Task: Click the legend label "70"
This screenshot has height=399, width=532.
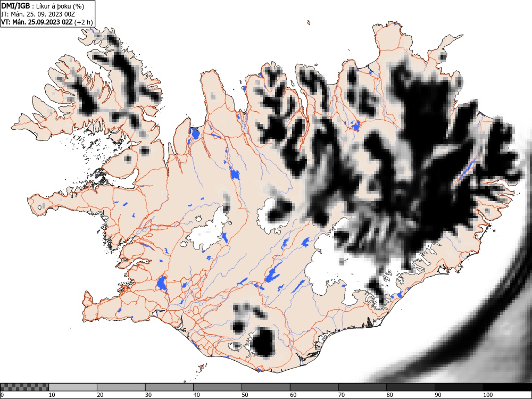Action: point(342,395)
